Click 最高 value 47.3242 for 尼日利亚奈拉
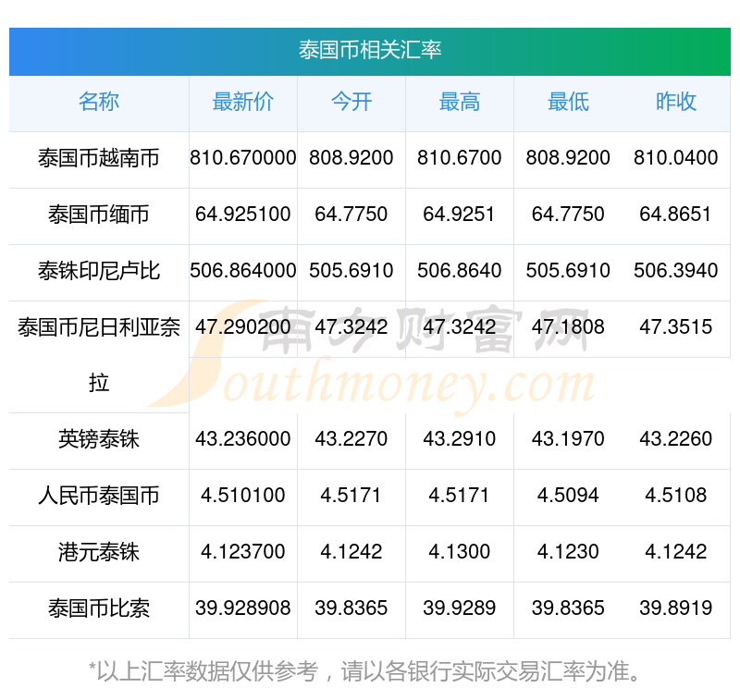Image resolution: width=740 pixels, height=700 pixels. pos(459,327)
